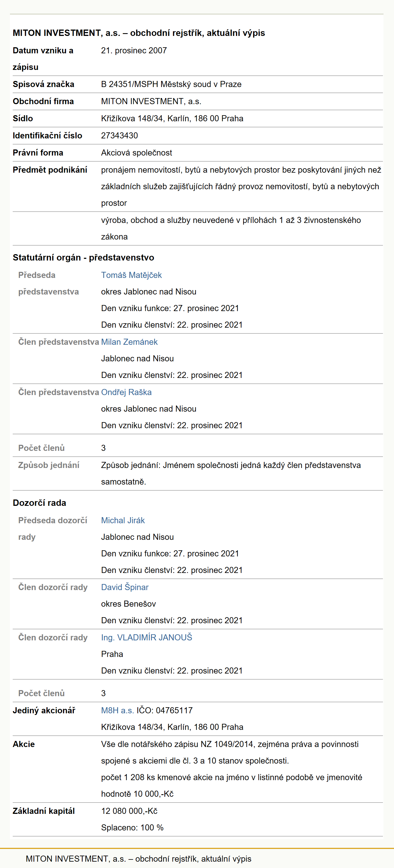Click the page title heading MITON INVESTMENT
394x868 pixels.
click(139, 33)
